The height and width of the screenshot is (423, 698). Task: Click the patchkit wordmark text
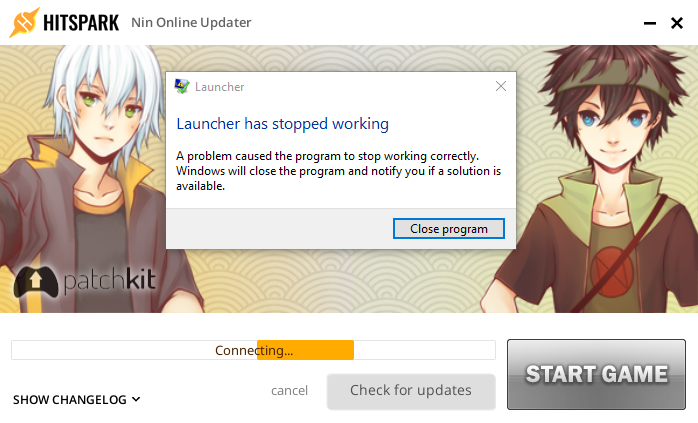point(110,280)
